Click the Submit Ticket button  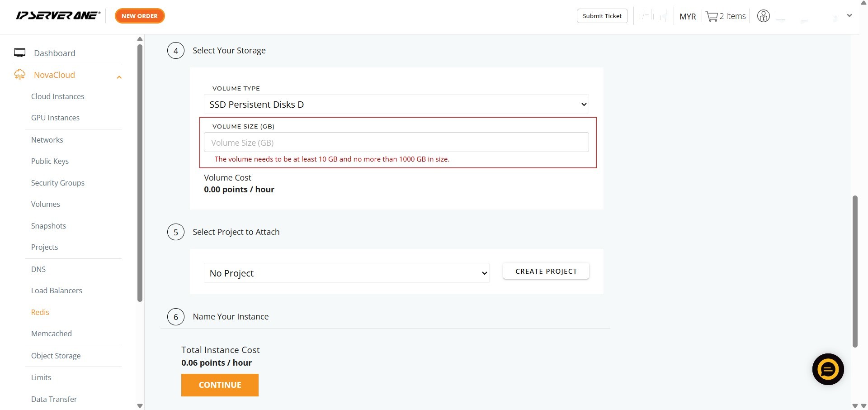click(x=602, y=16)
